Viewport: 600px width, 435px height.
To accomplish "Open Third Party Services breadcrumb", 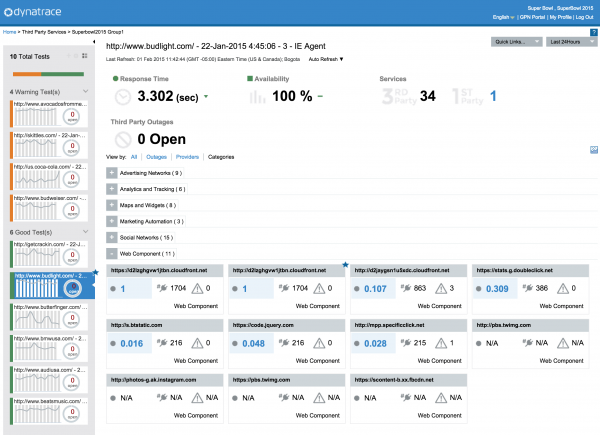I will click(44, 32).
